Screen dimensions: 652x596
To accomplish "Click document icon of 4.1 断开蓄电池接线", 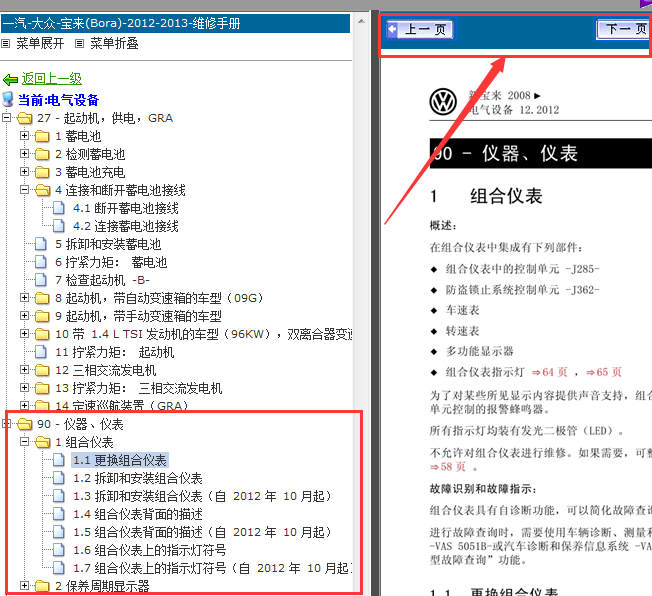I will point(59,208).
